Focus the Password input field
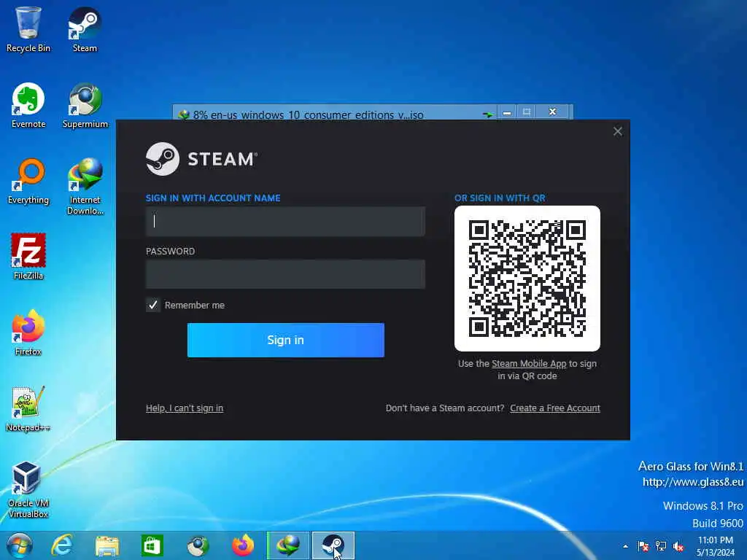Screen dimensions: 747x560 point(285,274)
